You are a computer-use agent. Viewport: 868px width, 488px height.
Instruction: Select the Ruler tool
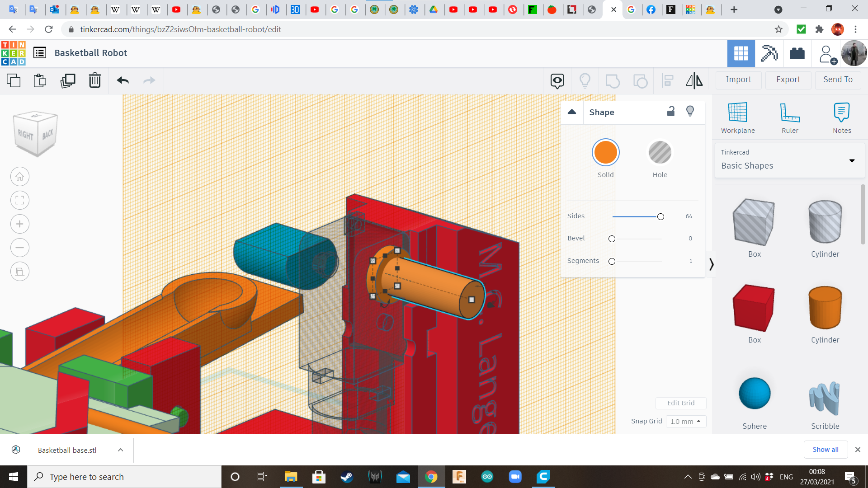coord(790,117)
